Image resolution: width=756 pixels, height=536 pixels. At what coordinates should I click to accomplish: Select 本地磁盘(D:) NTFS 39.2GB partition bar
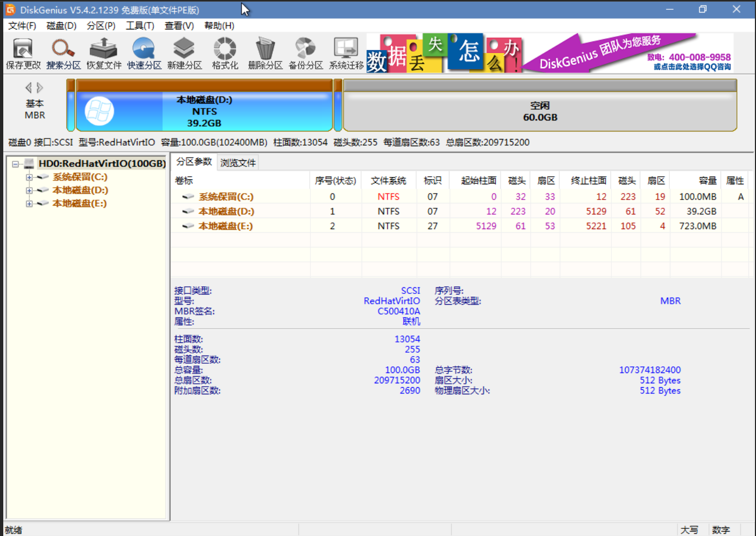click(x=205, y=105)
